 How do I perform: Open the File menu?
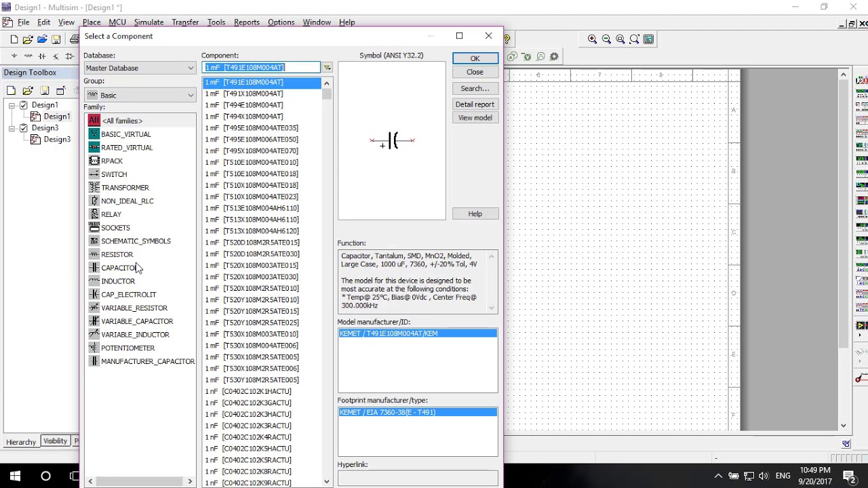pos(24,22)
